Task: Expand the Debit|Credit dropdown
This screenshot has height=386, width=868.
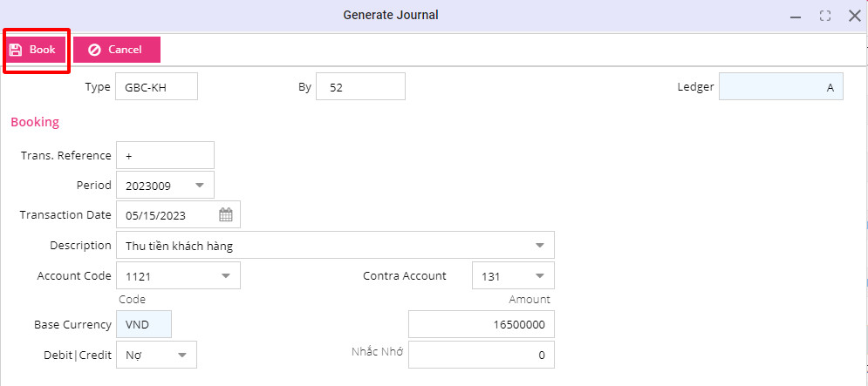Action: (182, 355)
